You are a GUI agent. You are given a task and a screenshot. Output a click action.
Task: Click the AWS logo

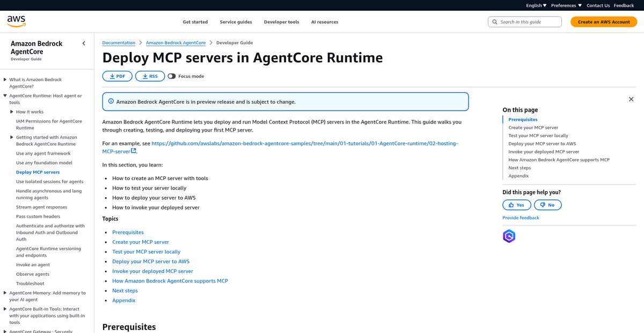[16, 21]
